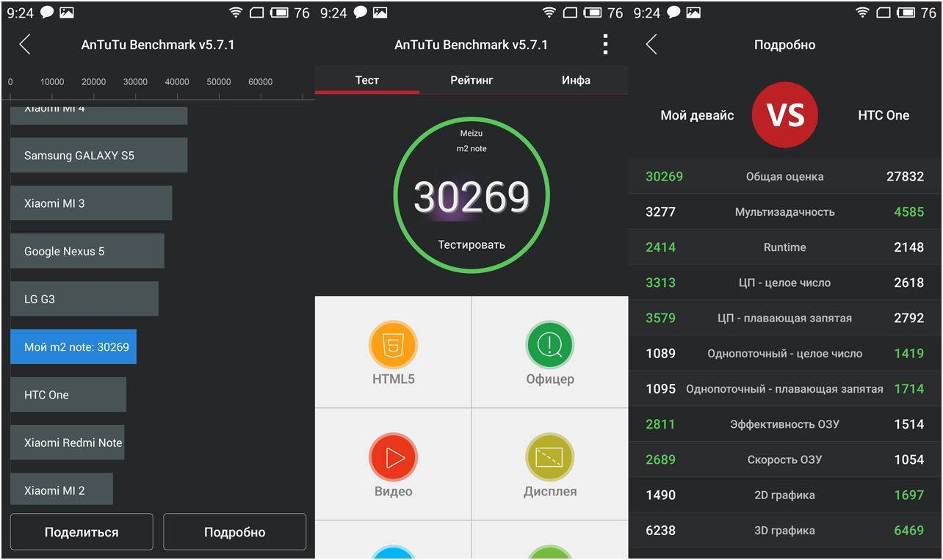Tap the Общая оценка comparison row
The height and width of the screenshot is (560, 943).
(x=784, y=176)
